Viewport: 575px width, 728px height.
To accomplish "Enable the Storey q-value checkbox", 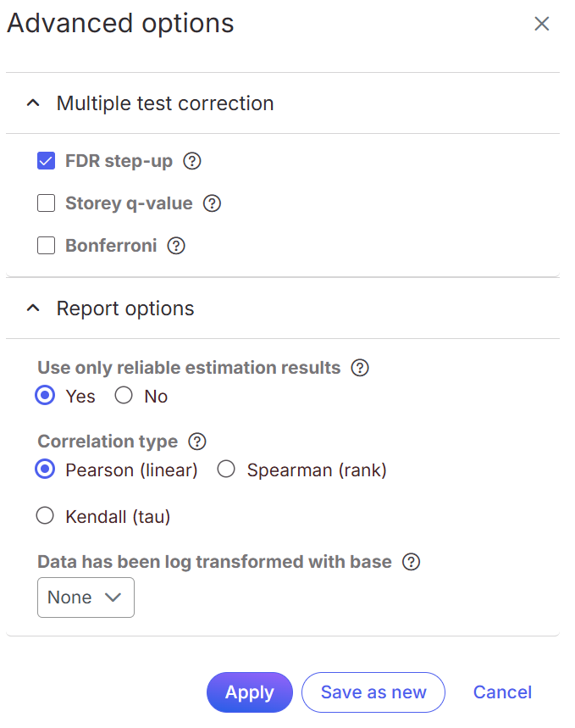I will pos(46,203).
